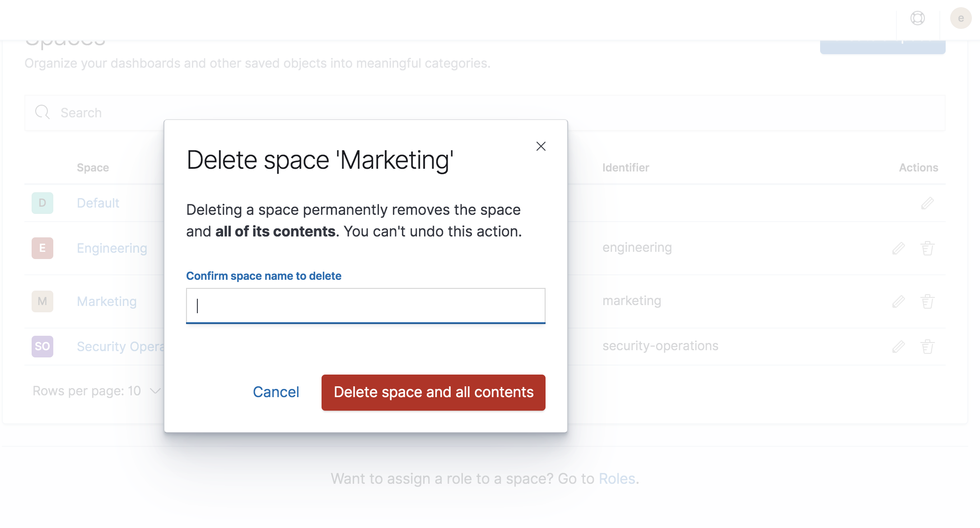
Task: Edit the Default space with the pencil icon
Action: (x=926, y=203)
